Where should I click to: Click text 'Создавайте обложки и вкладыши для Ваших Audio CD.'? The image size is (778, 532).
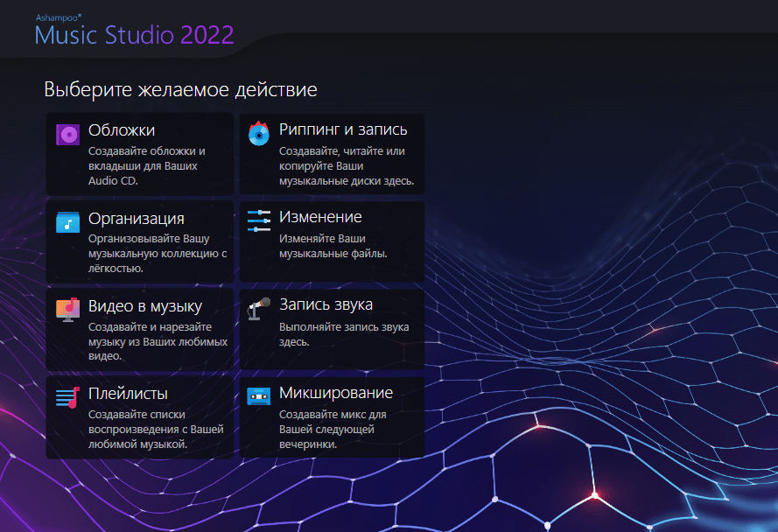[147, 165]
